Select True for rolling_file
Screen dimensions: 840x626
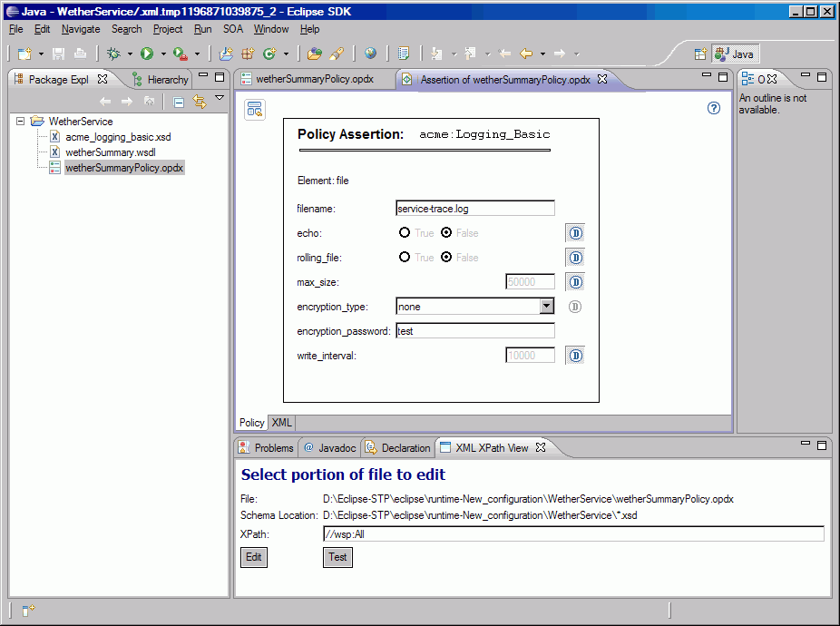(405, 258)
